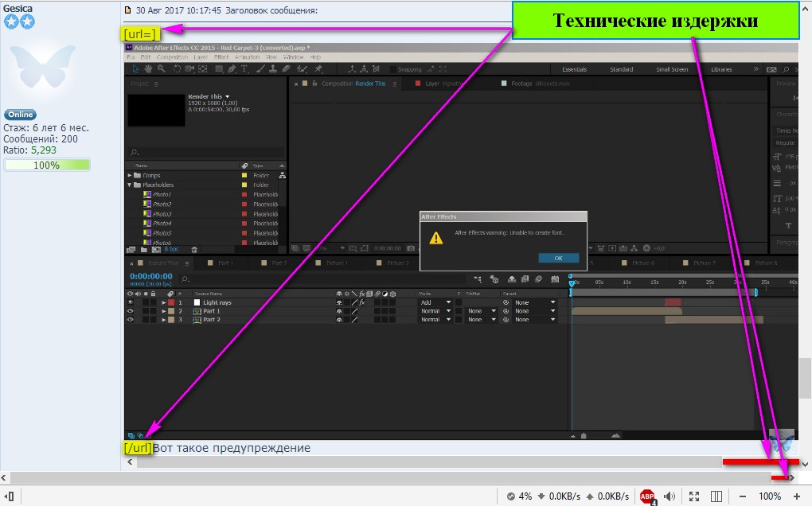Toggle the lock icon on Composition tab
The width and height of the screenshot is (812, 506).
pyautogui.click(x=314, y=84)
